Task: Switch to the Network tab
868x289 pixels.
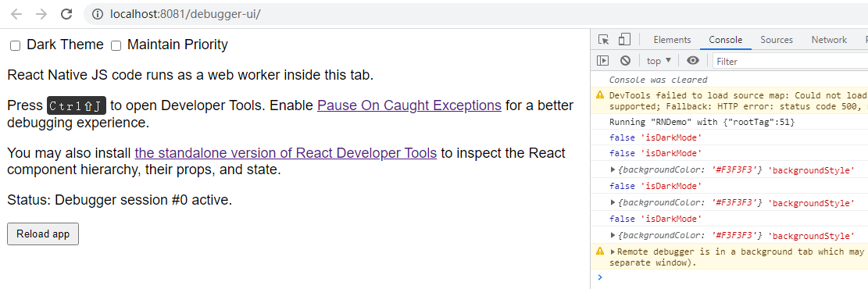Action: point(829,40)
